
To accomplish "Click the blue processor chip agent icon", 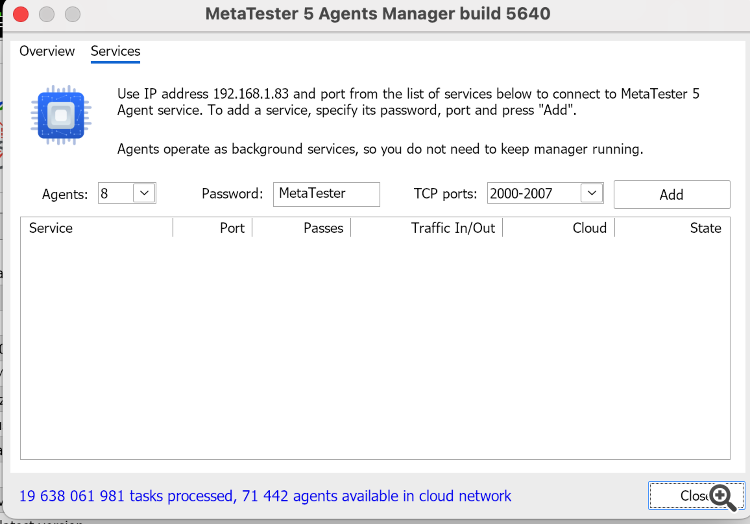I will 59,115.
